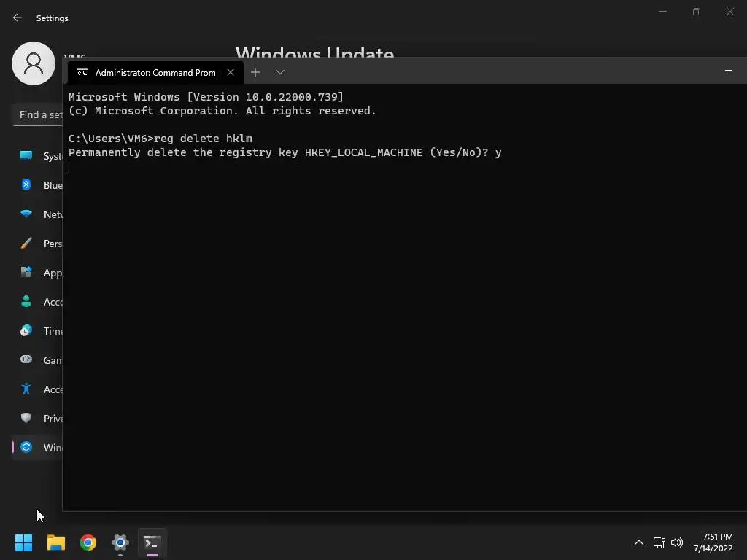Click the Windows Update page heading
Image resolution: width=747 pixels, height=560 pixels.
coord(314,52)
